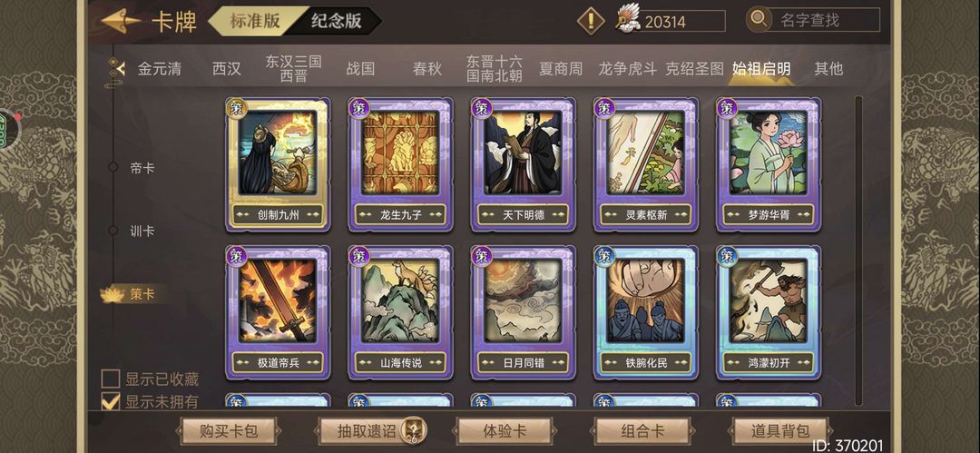Select the 训卡 category
The width and height of the screenshot is (980, 453).
click(x=142, y=231)
